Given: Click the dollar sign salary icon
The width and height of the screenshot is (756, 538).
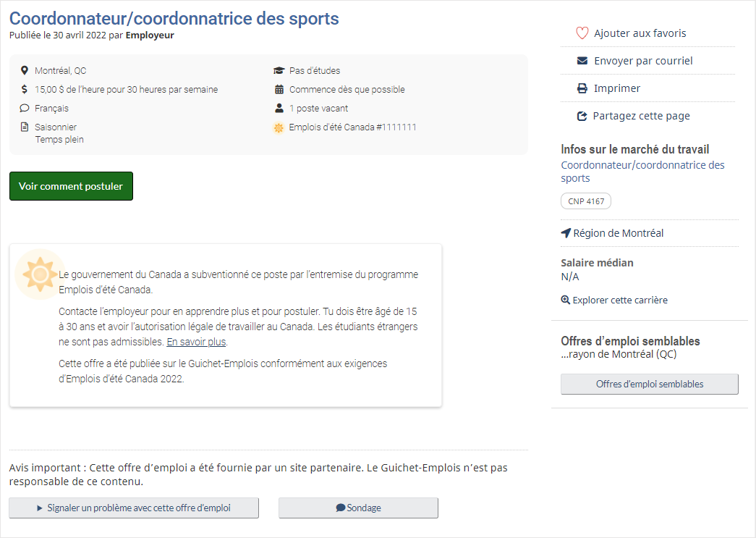Looking at the screenshot, I should point(25,90).
